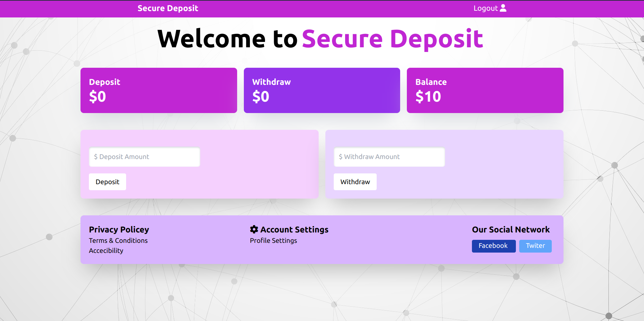Focus the Deposit Amount input field

(145, 157)
